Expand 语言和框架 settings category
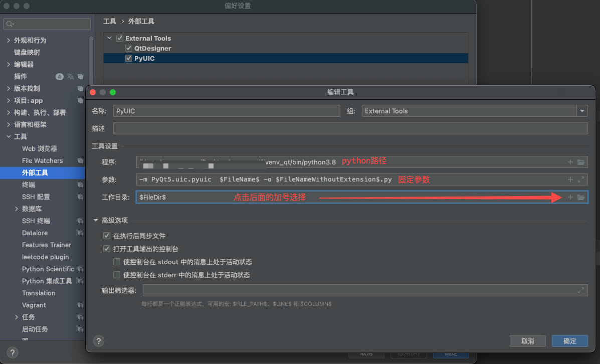This screenshot has width=600, height=364. point(9,124)
